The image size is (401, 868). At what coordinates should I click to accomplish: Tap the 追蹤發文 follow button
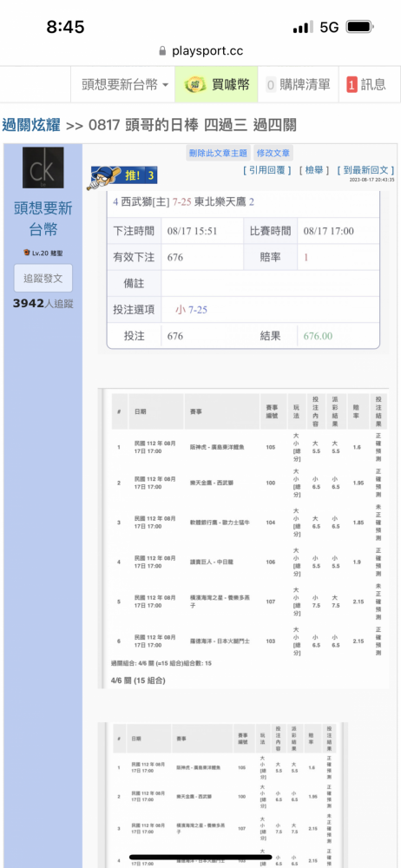43,279
